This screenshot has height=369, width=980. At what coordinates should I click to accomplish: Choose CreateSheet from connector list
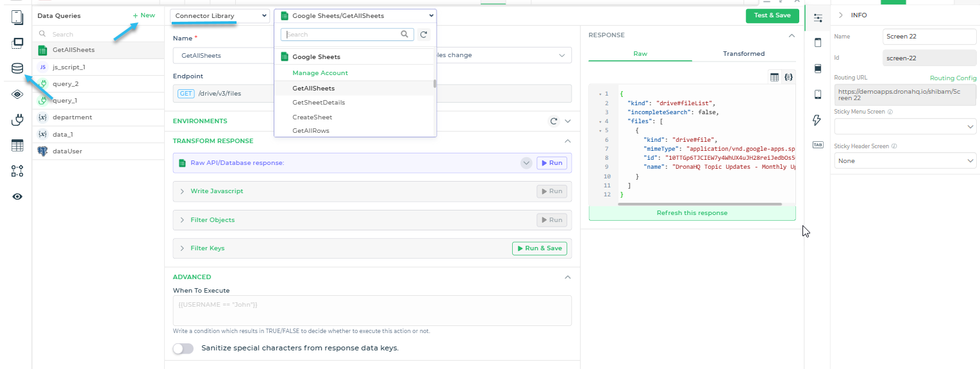[x=354, y=117]
